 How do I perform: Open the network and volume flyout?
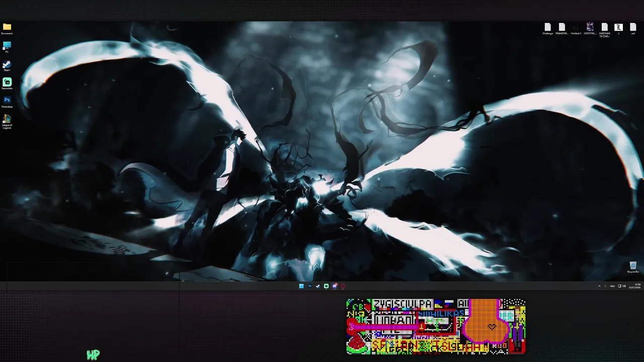tap(622, 286)
